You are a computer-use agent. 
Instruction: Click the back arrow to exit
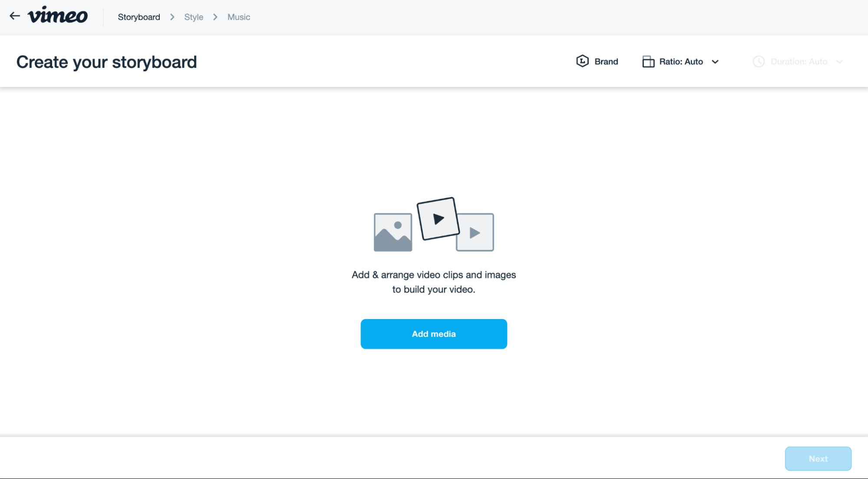(x=14, y=16)
